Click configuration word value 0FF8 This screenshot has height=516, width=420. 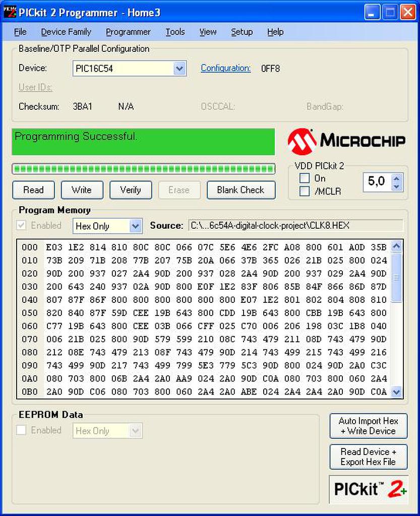click(271, 69)
